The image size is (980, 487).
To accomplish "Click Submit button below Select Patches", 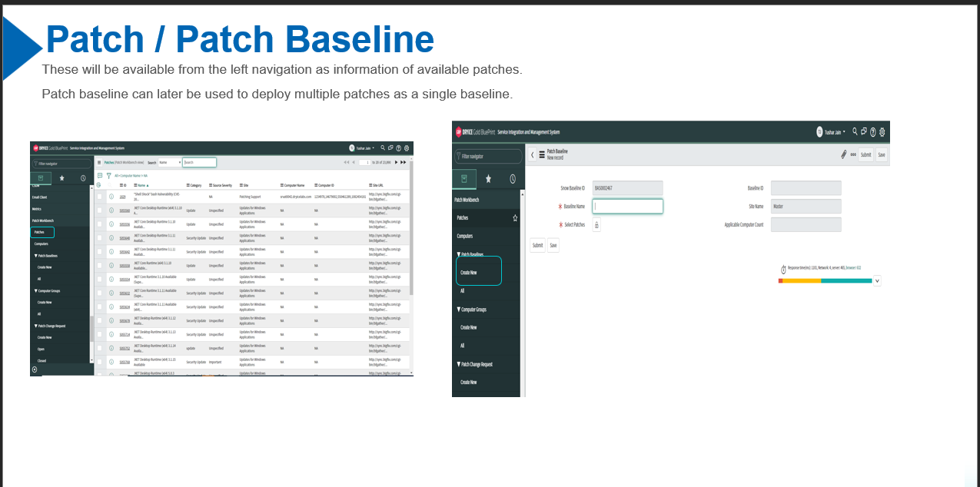I will 537,246.
